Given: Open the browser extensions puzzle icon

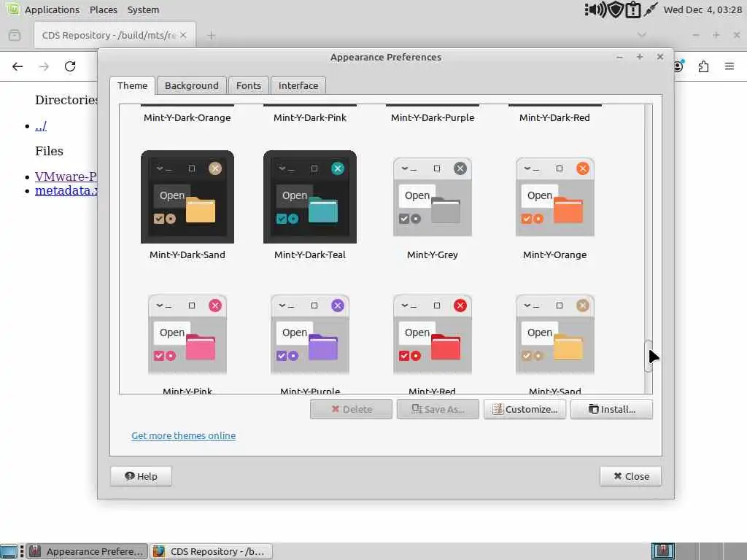Looking at the screenshot, I should [x=704, y=66].
